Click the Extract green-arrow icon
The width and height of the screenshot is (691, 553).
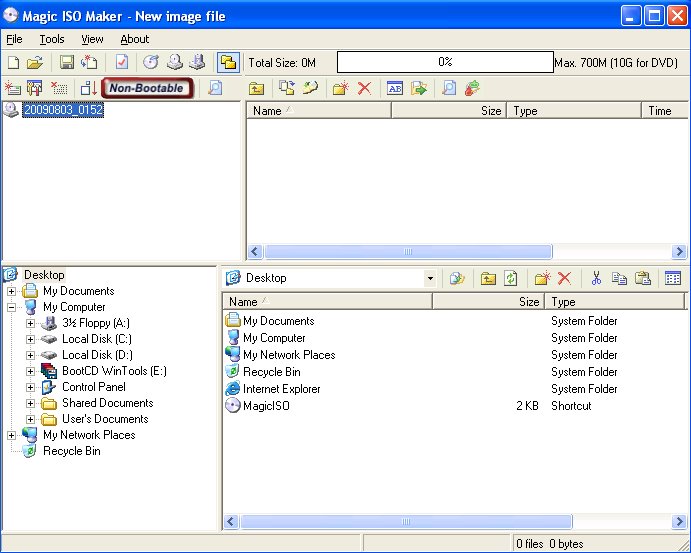pos(419,88)
